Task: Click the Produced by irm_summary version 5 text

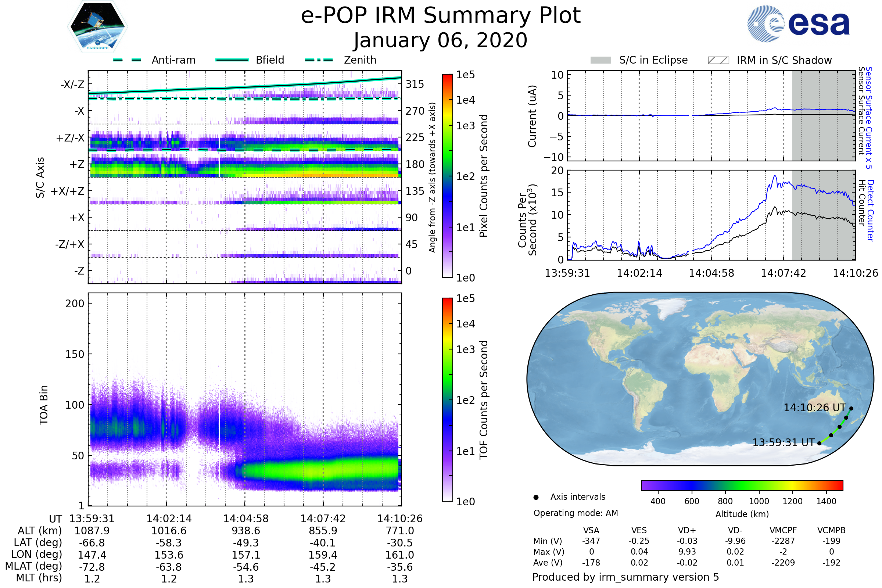Action: 625,577
